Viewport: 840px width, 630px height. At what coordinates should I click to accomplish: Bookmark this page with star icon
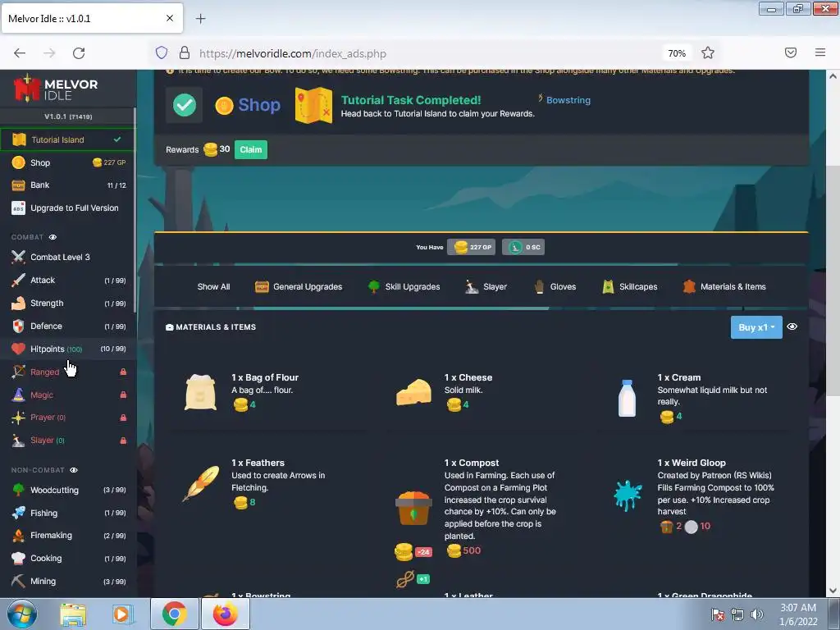point(708,53)
